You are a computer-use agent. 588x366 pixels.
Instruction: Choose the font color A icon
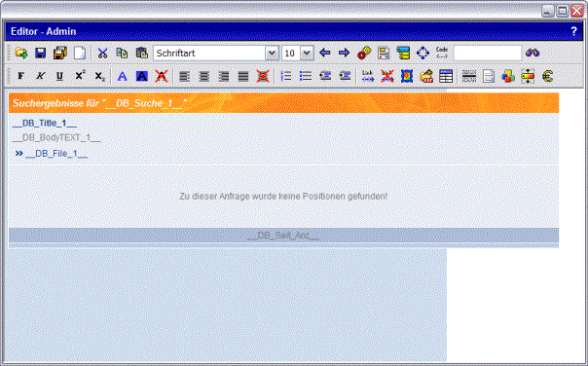click(x=122, y=77)
